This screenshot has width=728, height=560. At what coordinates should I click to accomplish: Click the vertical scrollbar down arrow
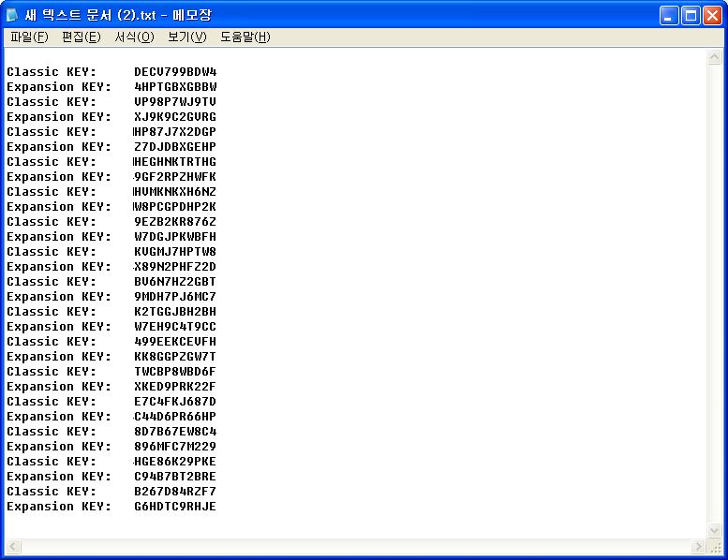point(714,530)
